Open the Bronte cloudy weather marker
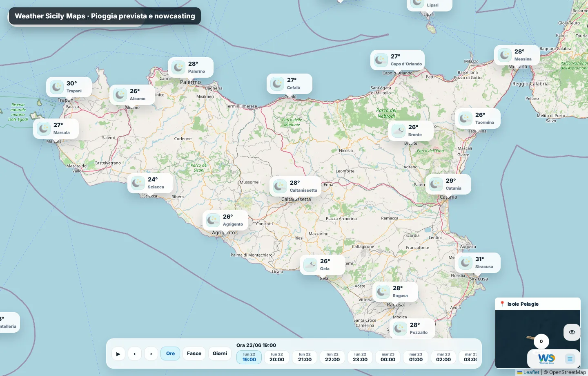Image resolution: width=588 pixels, height=376 pixels. (x=411, y=131)
